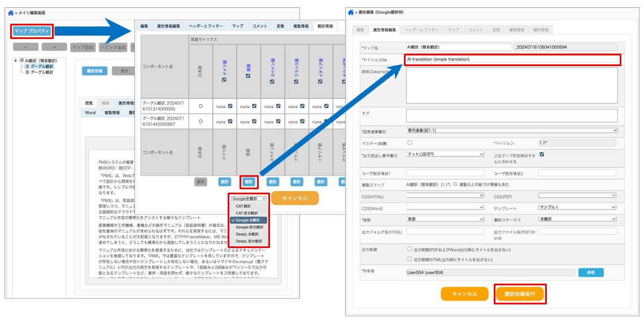Click the タグ input field
This screenshot has height=326, width=644.
point(512,115)
